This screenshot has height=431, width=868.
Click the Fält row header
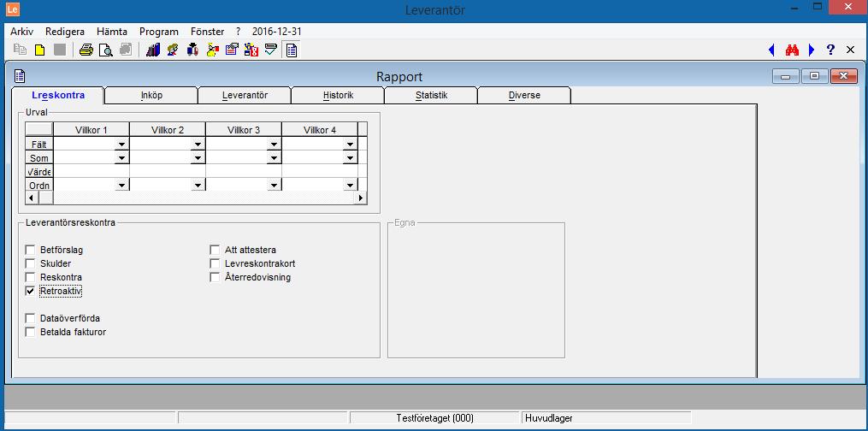click(39, 145)
